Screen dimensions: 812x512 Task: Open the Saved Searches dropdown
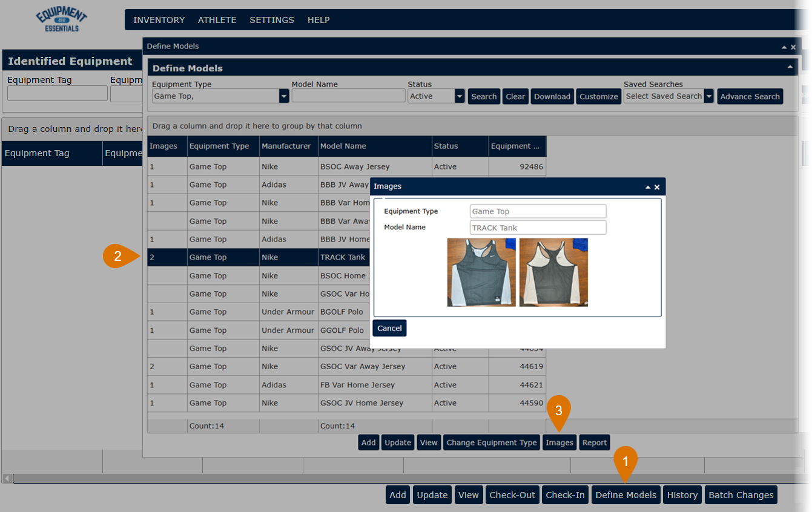point(708,96)
